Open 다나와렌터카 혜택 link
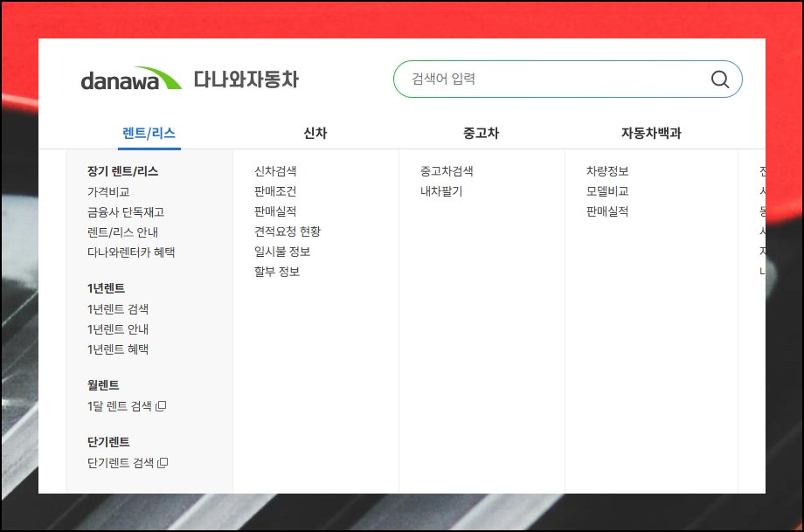This screenshot has height=532, width=804. (131, 252)
